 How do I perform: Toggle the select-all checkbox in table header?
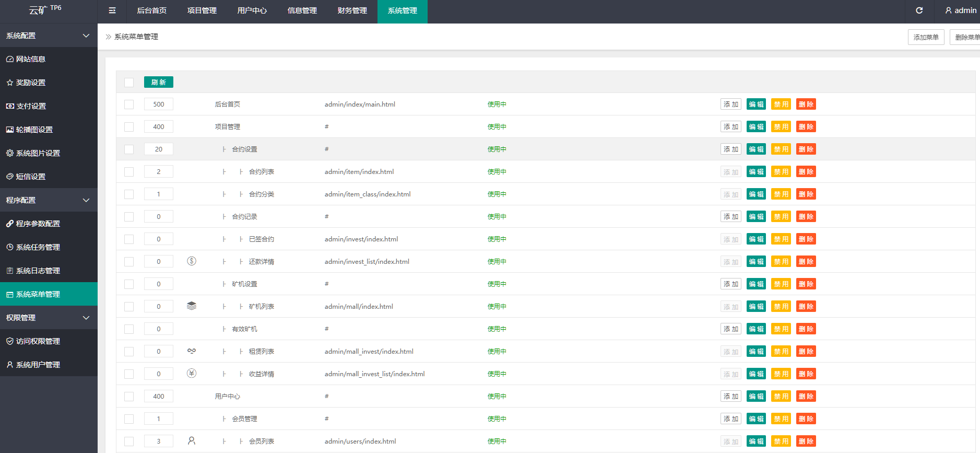tap(129, 83)
